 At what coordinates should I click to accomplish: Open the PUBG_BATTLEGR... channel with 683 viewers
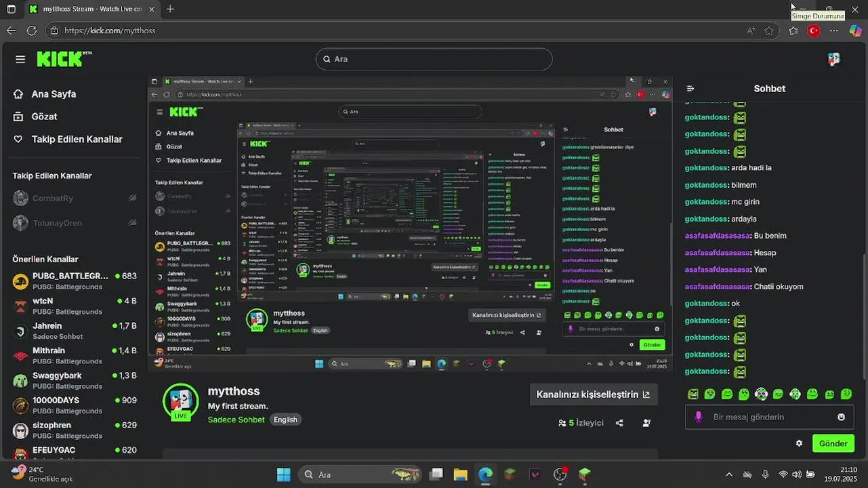[75, 281]
